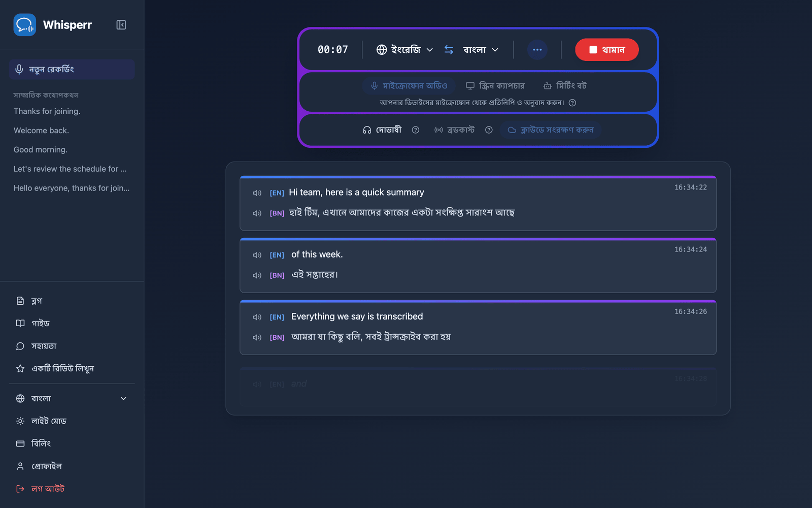Click একটি রিভিউ লিখুন star link

(x=72, y=368)
